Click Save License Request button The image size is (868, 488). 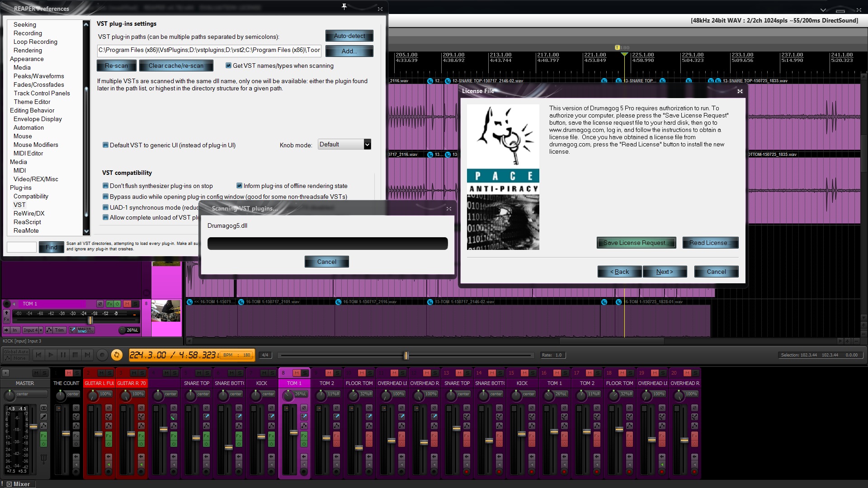[636, 243]
